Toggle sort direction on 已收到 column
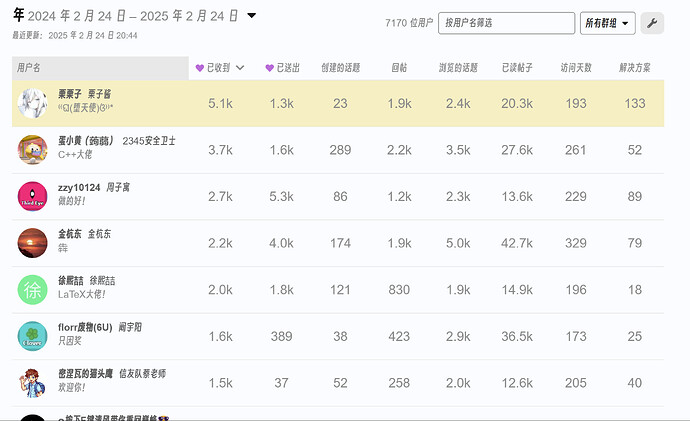690x421 pixels. (220, 68)
